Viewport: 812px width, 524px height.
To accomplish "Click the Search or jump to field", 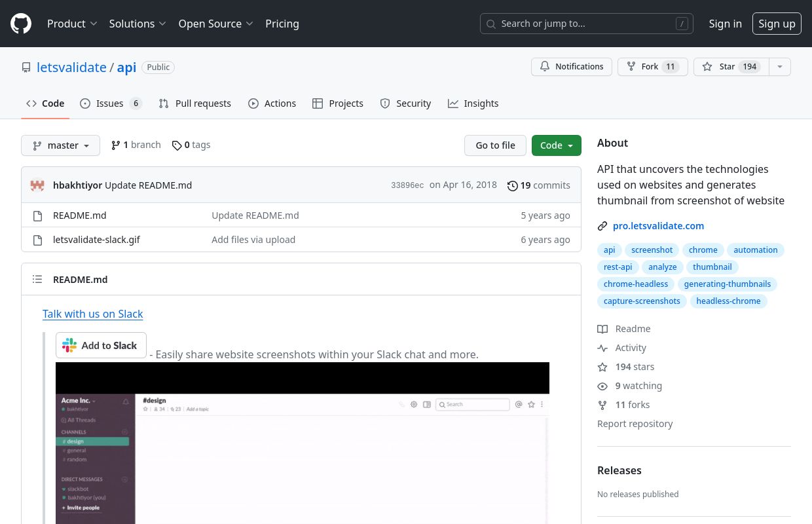I will click(587, 24).
